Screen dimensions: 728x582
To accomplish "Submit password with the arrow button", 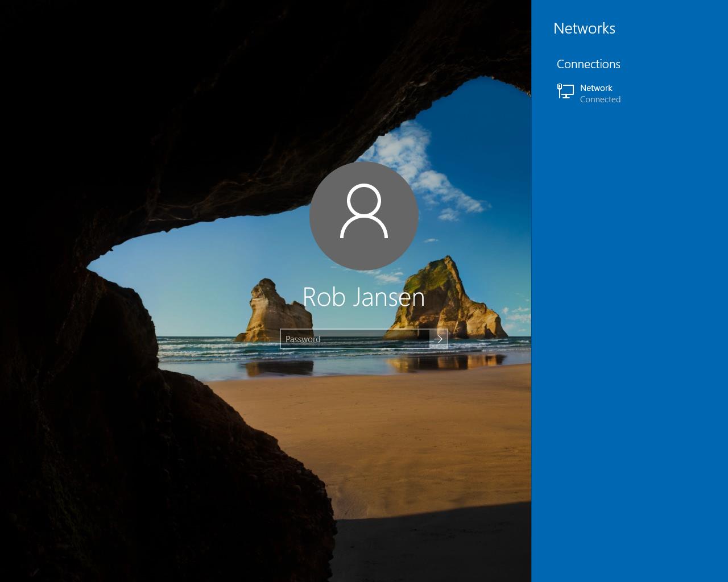I will [439, 339].
